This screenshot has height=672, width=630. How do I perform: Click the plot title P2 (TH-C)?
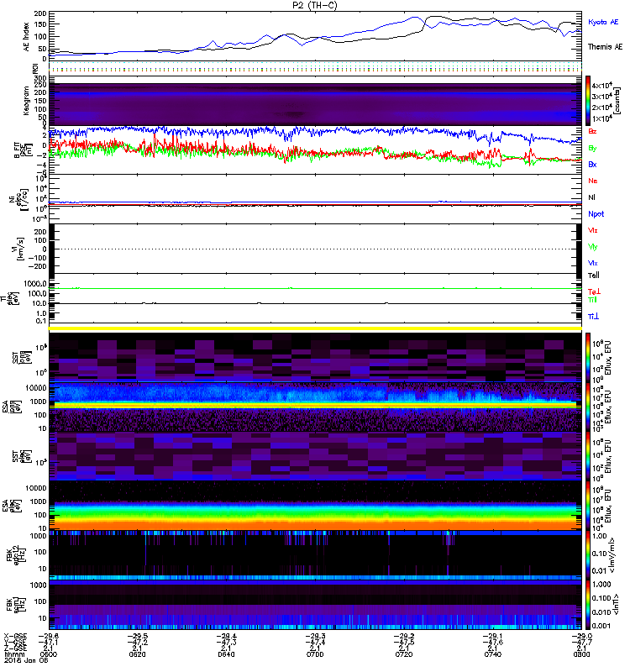coord(315,5)
